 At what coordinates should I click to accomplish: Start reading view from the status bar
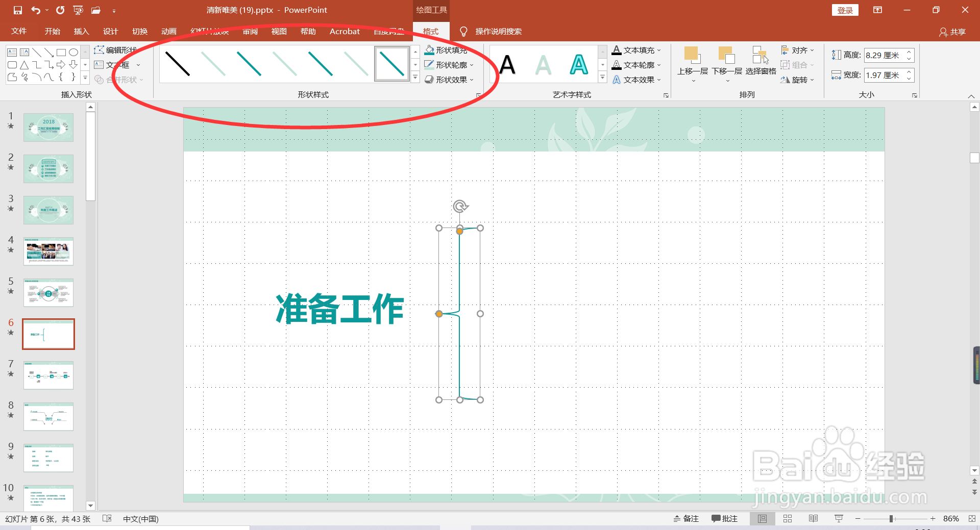(813, 518)
